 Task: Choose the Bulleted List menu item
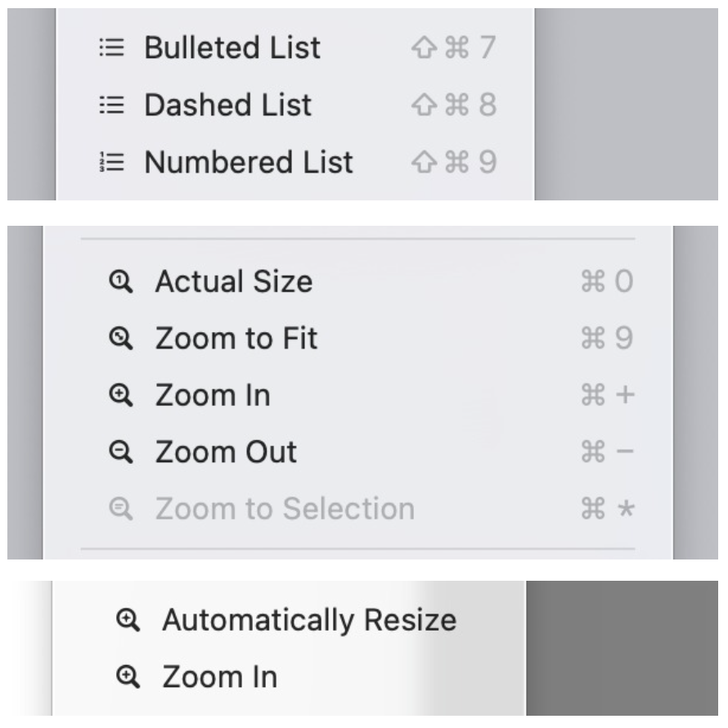click(x=232, y=48)
